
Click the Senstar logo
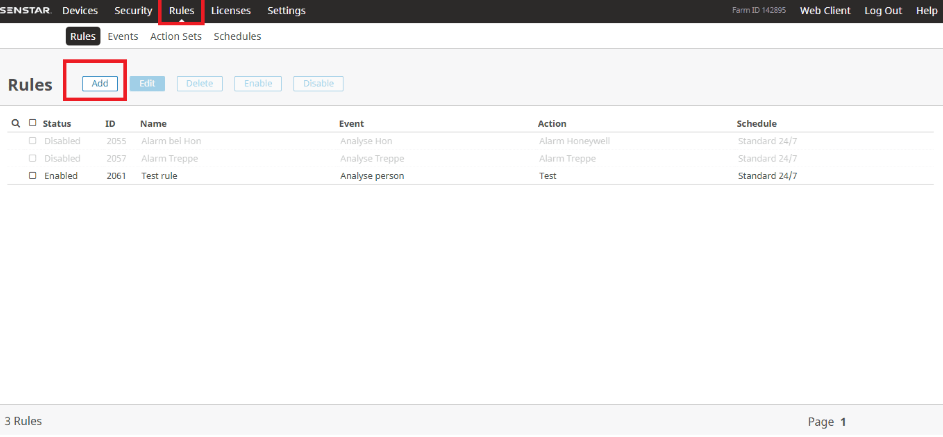[26, 11]
